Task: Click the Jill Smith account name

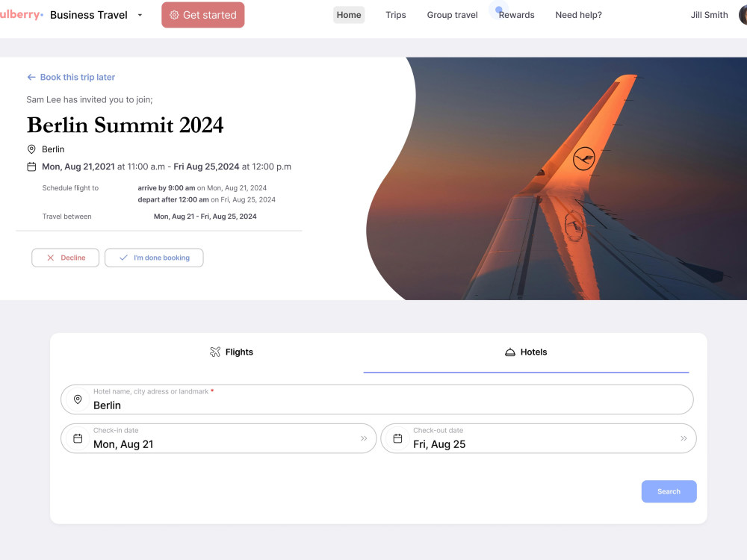Action: tap(709, 15)
